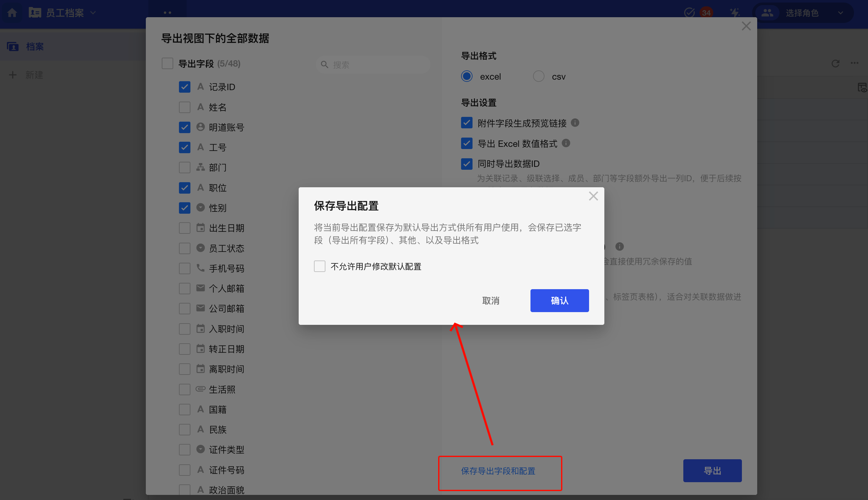Click the lightning bolt icon in header
868x500 pixels.
pyautogui.click(x=735, y=13)
